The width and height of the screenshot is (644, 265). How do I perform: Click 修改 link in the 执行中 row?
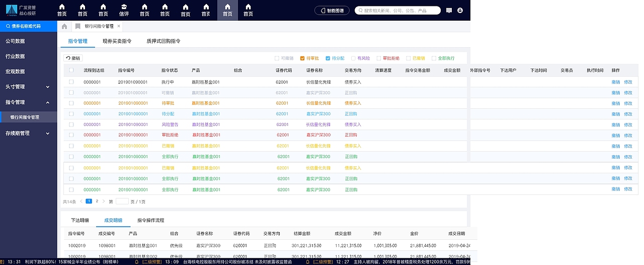(x=628, y=82)
